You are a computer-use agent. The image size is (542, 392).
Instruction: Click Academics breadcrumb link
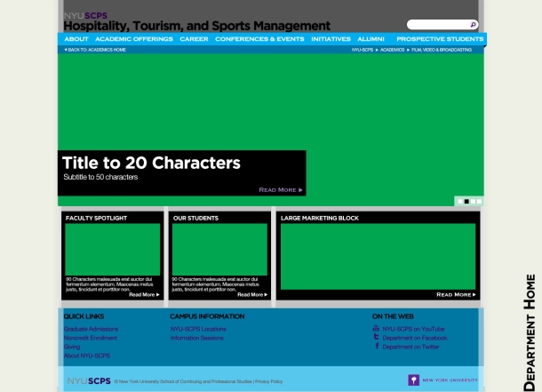click(x=392, y=50)
